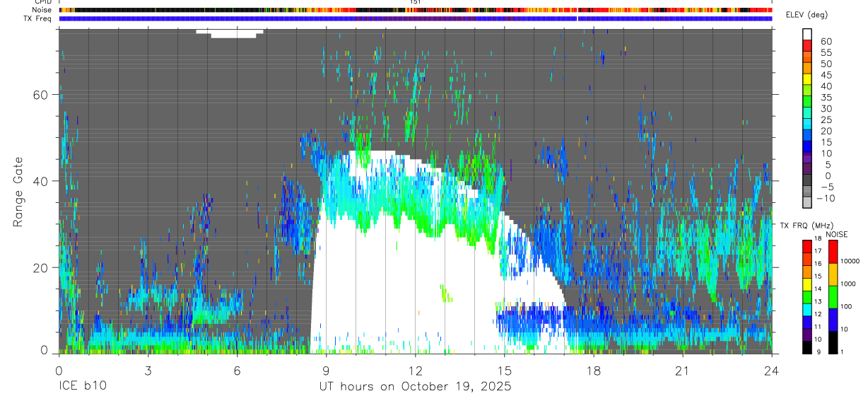The width and height of the screenshot is (868, 401).
Task: Click the '9' UT hour tick label
Action: (326, 370)
